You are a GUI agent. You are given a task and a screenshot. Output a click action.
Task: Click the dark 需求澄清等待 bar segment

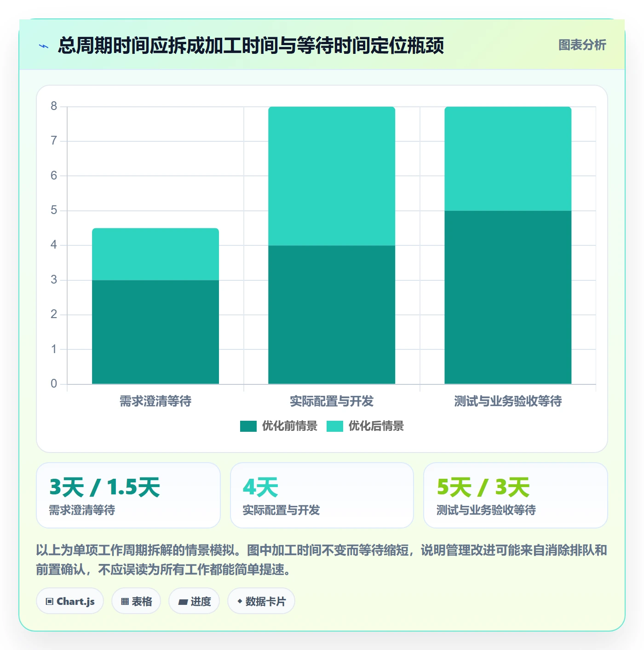coord(155,332)
